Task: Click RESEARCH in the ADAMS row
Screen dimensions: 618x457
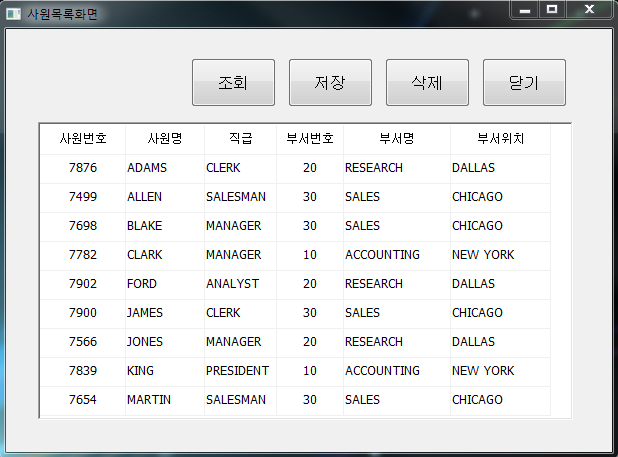Action: point(397,168)
